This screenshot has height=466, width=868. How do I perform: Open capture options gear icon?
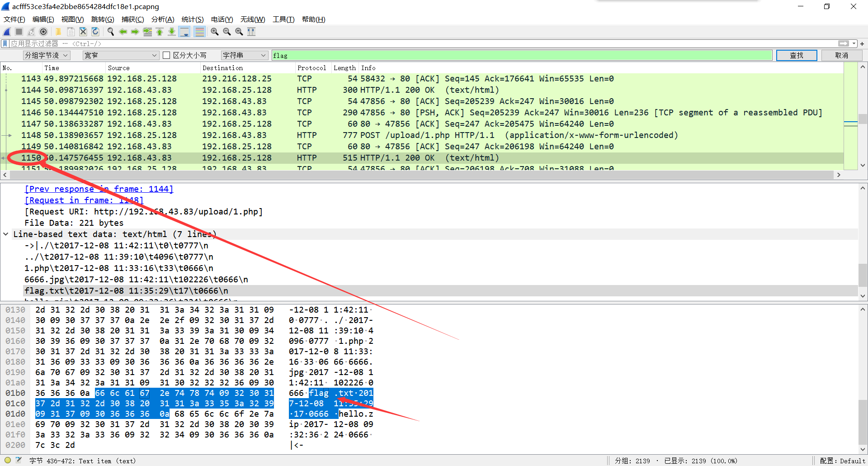(x=43, y=32)
